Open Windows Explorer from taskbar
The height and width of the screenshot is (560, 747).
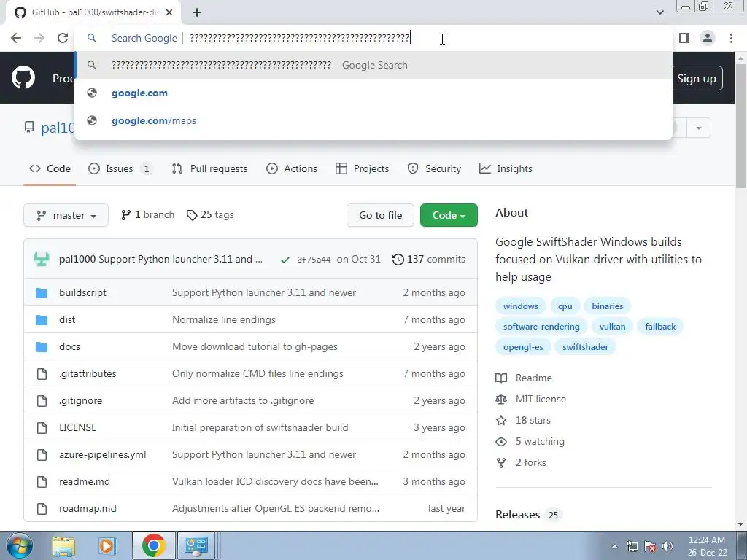[x=63, y=545]
